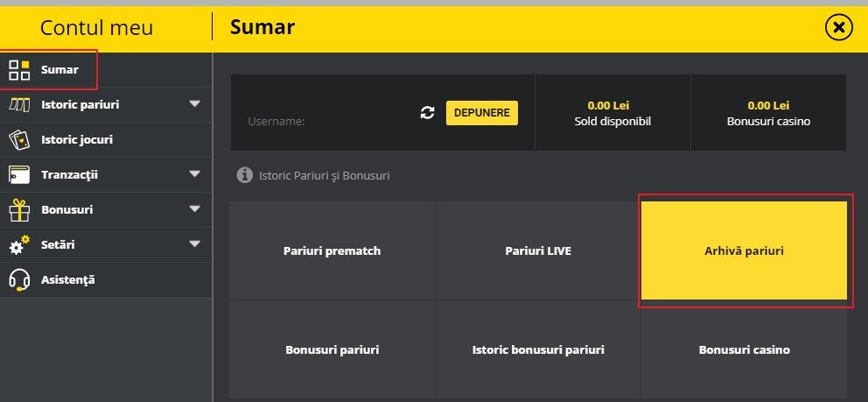Click the Bonusuri gift box icon

pos(19,209)
